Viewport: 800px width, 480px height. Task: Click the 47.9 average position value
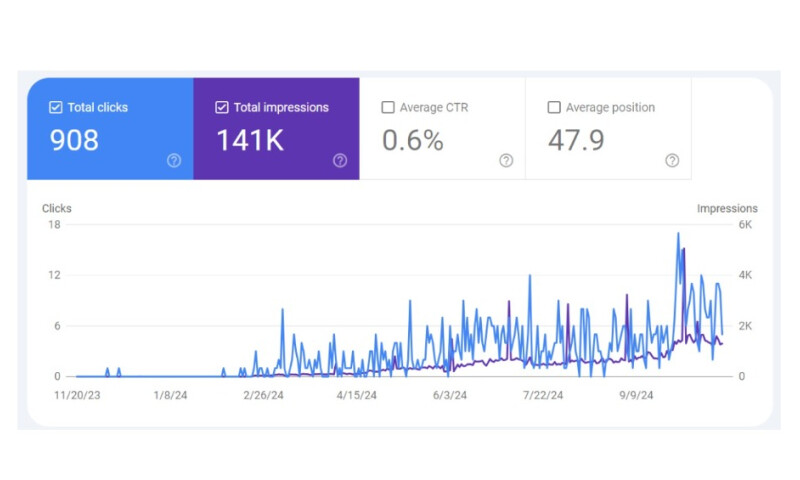click(x=576, y=140)
